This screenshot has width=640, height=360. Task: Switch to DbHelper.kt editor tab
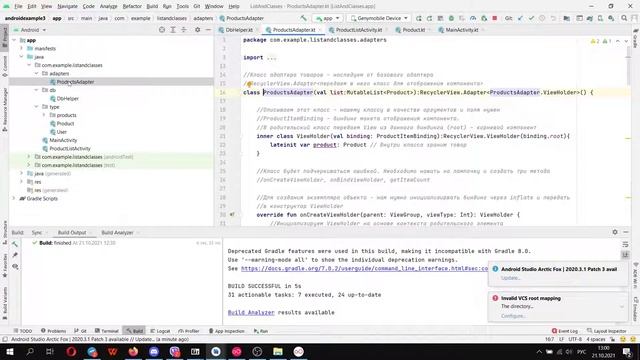pos(239,30)
